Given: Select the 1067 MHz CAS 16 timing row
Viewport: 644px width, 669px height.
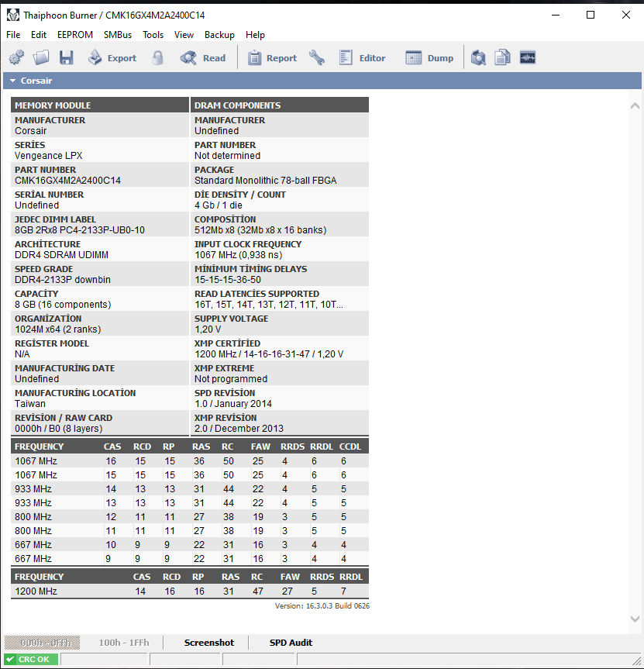Looking at the screenshot, I should 190,460.
